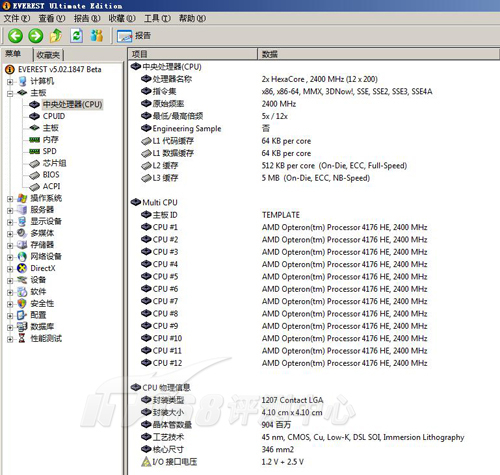Expand the 存储器 tree node
The height and width of the screenshot is (475, 500).
point(10,245)
